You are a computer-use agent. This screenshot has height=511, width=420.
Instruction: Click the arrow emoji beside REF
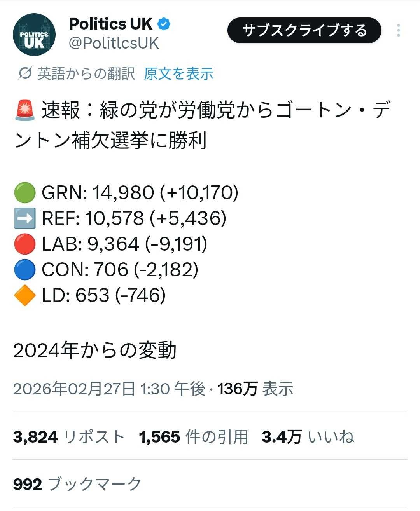point(25,218)
